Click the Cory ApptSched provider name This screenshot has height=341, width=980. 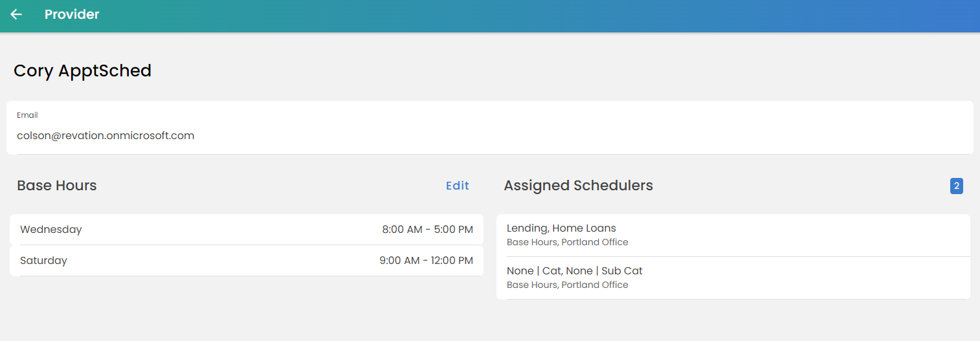click(x=82, y=71)
